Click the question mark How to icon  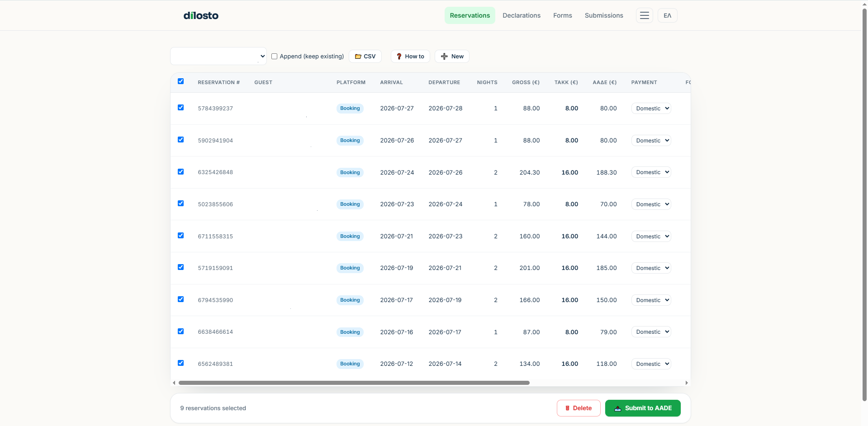pyautogui.click(x=399, y=57)
